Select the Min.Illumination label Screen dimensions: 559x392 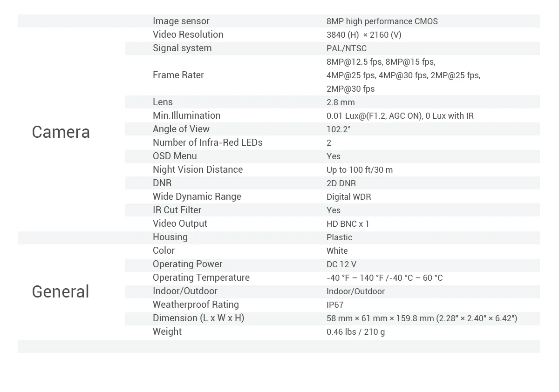[187, 115]
